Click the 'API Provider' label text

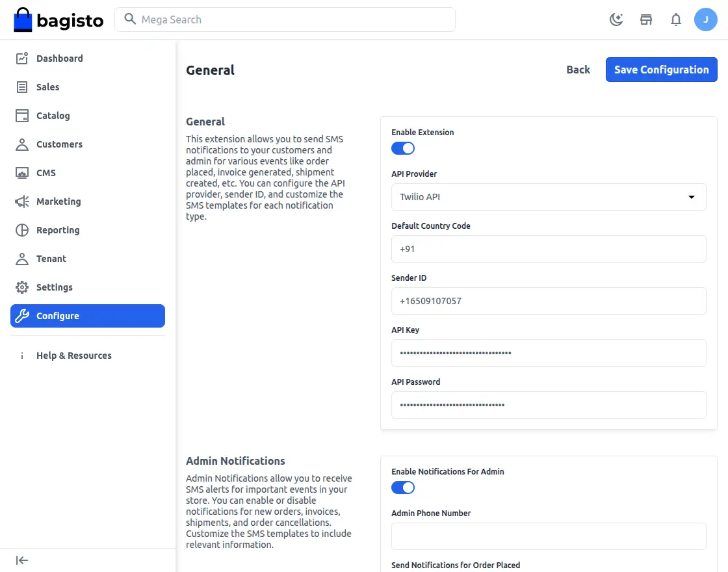click(413, 174)
